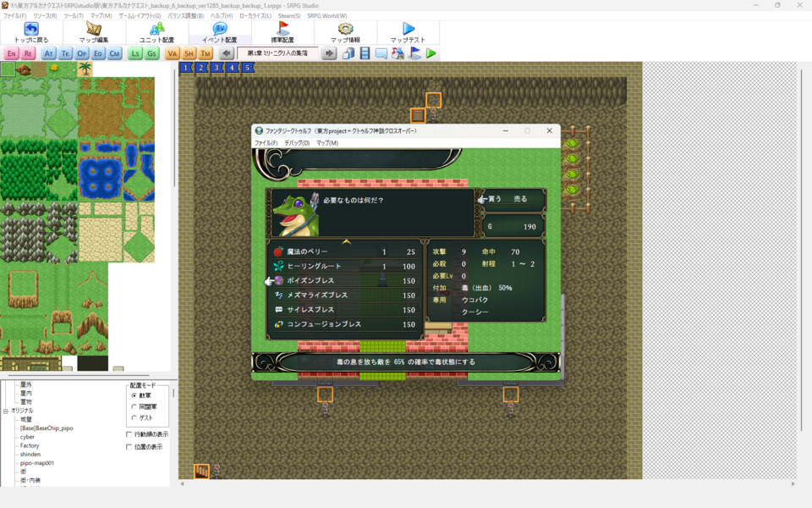This screenshot has height=508, width=812.
Task: Select the 同盟軍 radio button
Action: [x=134, y=406]
